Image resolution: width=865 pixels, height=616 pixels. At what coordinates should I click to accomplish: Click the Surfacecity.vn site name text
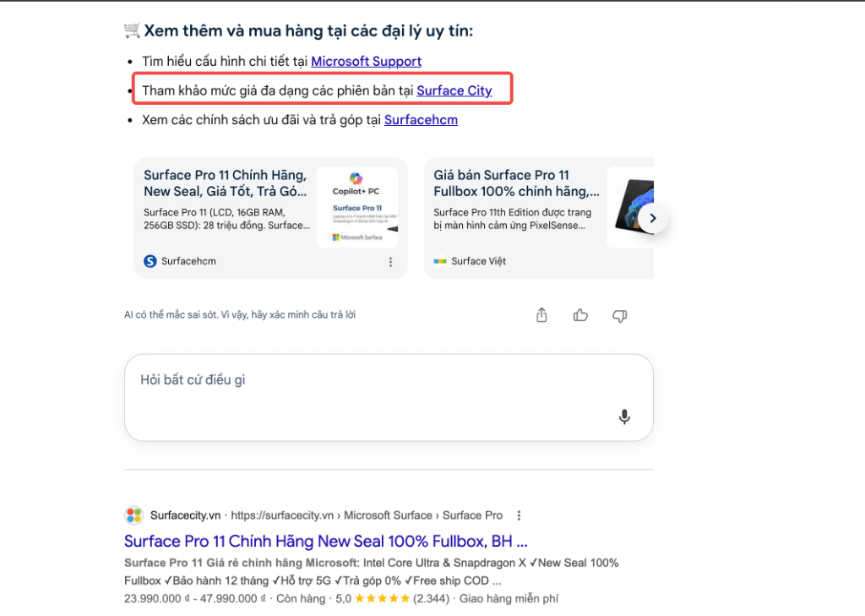click(x=185, y=515)
